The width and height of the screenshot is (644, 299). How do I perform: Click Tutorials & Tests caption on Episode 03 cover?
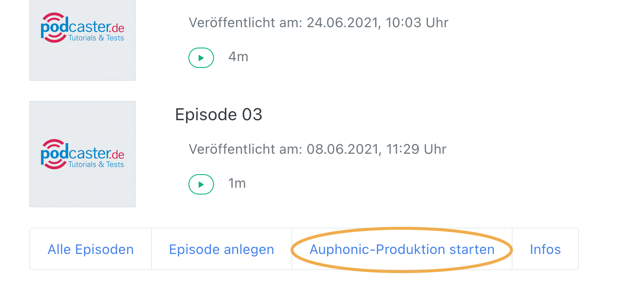click(x=96, y=164)
